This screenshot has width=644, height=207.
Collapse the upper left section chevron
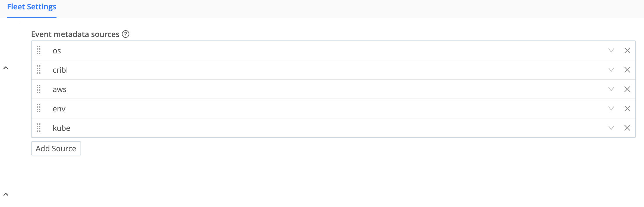tap(6, 67)
